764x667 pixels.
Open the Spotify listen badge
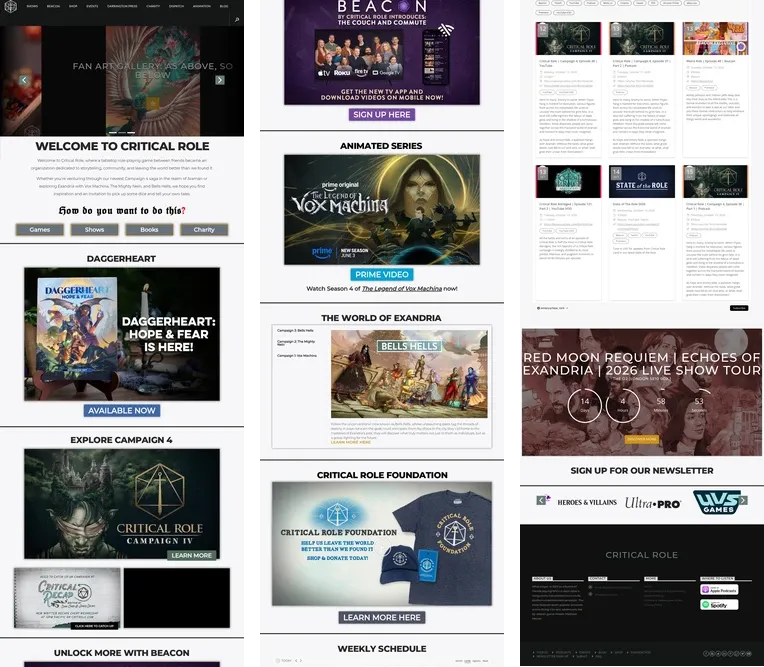(719, 605)
